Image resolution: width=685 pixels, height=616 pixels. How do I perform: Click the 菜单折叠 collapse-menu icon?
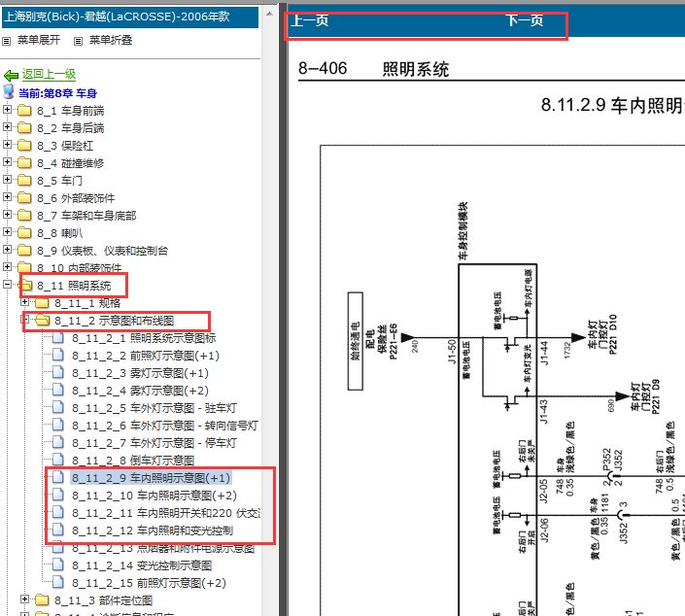[x=78, y=41]
